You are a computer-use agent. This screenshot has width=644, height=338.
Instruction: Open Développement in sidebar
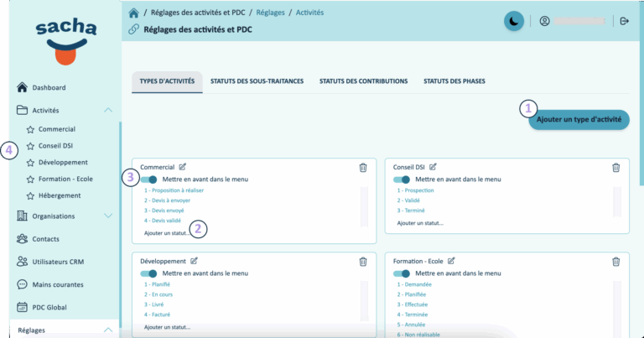(x=63, y=162)
